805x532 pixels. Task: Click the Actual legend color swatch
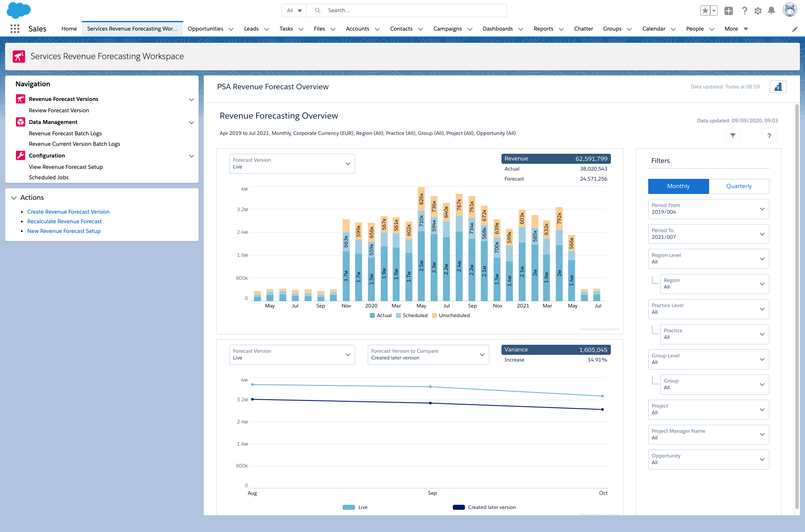point(372,315)
